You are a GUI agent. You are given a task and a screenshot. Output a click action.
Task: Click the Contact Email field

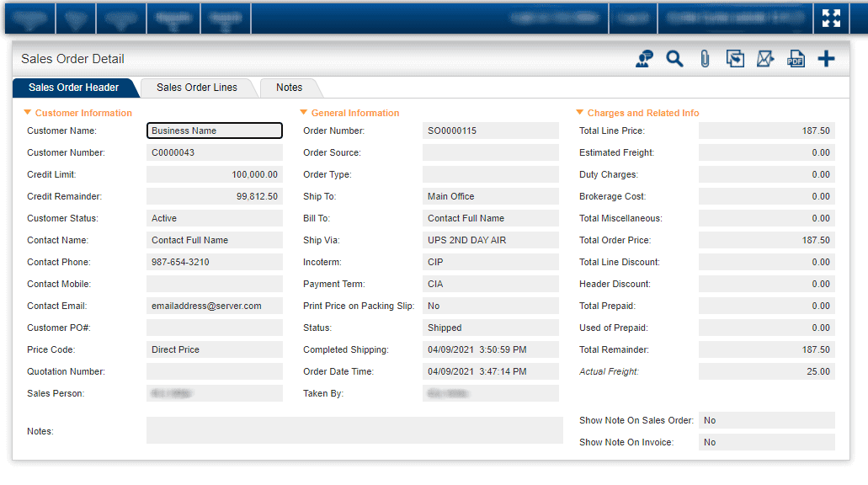[215, 306]
